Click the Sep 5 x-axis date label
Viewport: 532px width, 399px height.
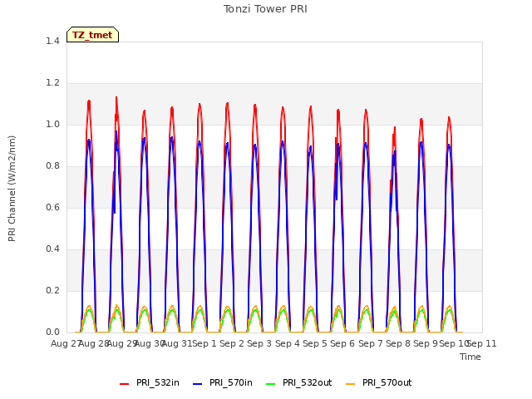pos(315,343)
